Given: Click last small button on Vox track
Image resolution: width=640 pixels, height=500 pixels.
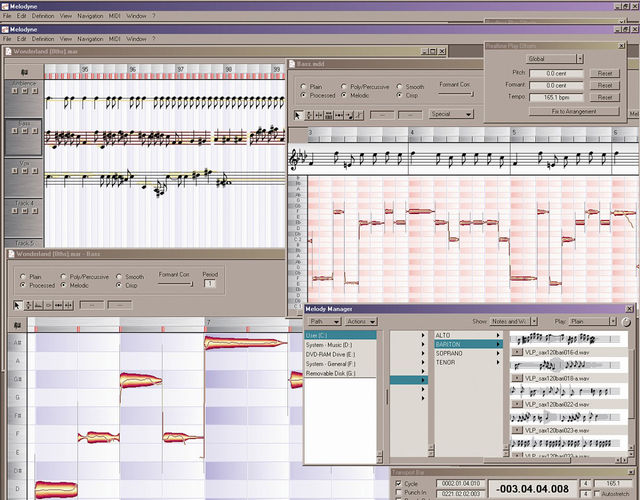Looking at the screenshot, I should [35, 171].
